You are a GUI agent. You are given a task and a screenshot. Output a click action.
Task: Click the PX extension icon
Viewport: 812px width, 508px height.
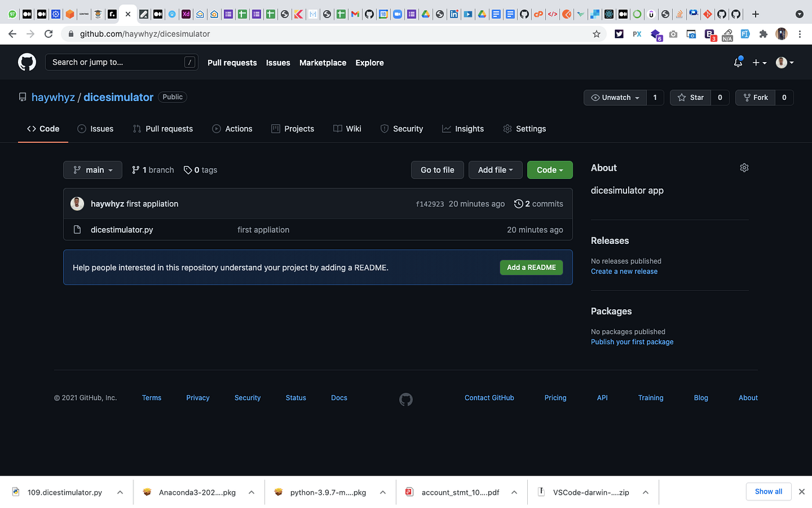click(637, 34)
